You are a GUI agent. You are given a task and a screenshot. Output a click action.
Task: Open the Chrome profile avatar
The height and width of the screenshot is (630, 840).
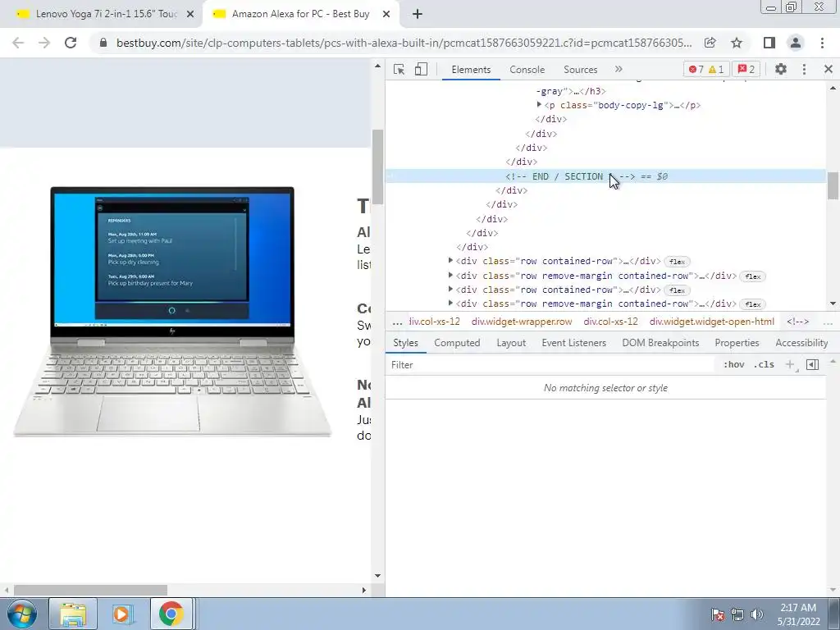(x=796, y=43)
